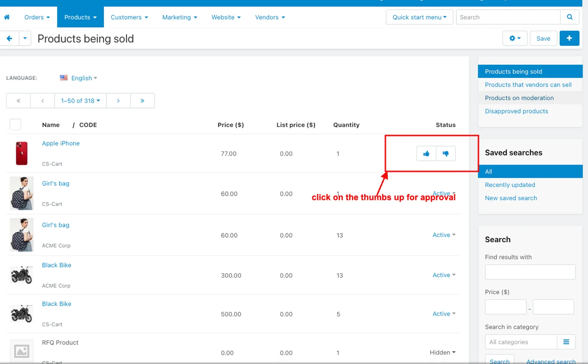This screenshot has width=588, height=364.
Task: Open the 300.00 Black Bike link
Action: (57, 265)
